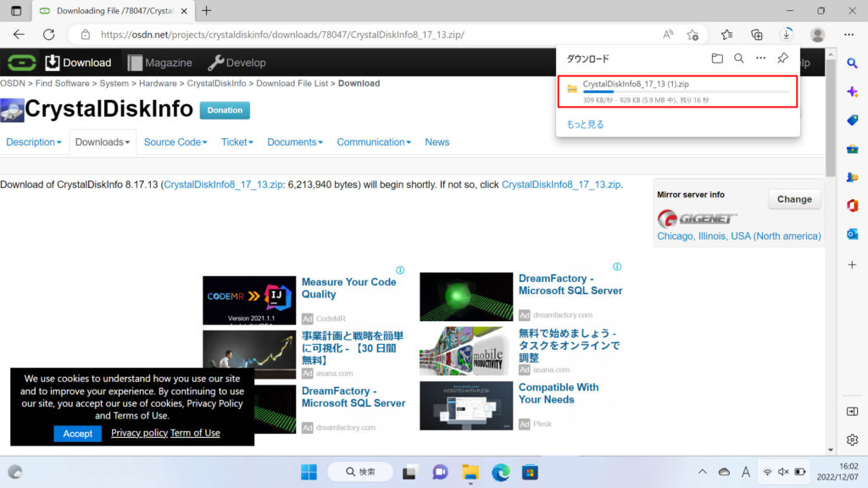The image size is (868, 488).
Task: Click the OSDN green logo
Action: point(21,63)
